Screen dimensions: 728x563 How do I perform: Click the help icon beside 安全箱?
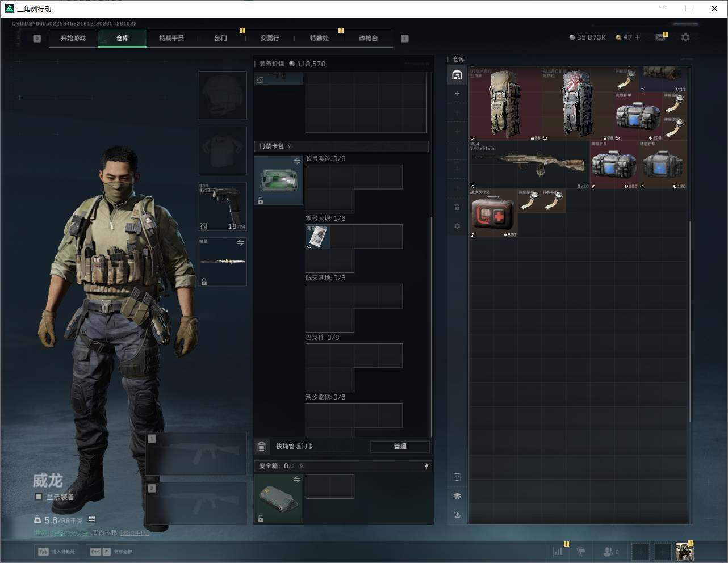point(301,466)
